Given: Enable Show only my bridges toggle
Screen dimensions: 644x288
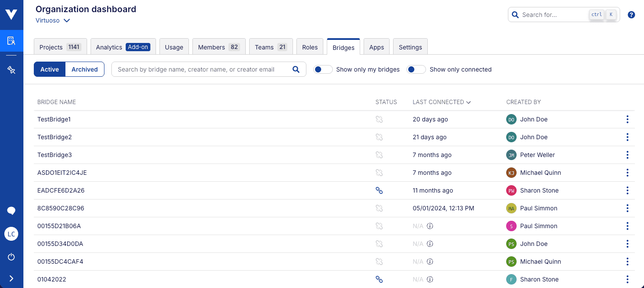Looking at the screenshot, I should [323, 69].
